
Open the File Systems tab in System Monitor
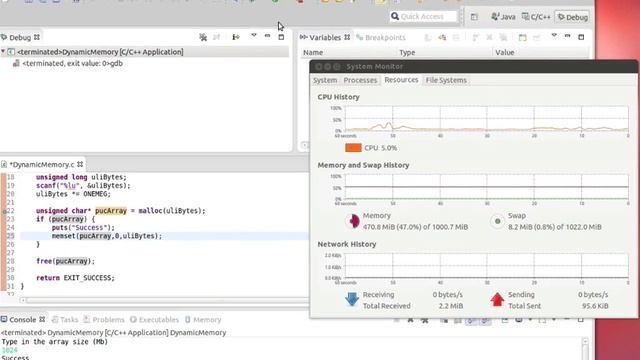[x=446, y=80]
